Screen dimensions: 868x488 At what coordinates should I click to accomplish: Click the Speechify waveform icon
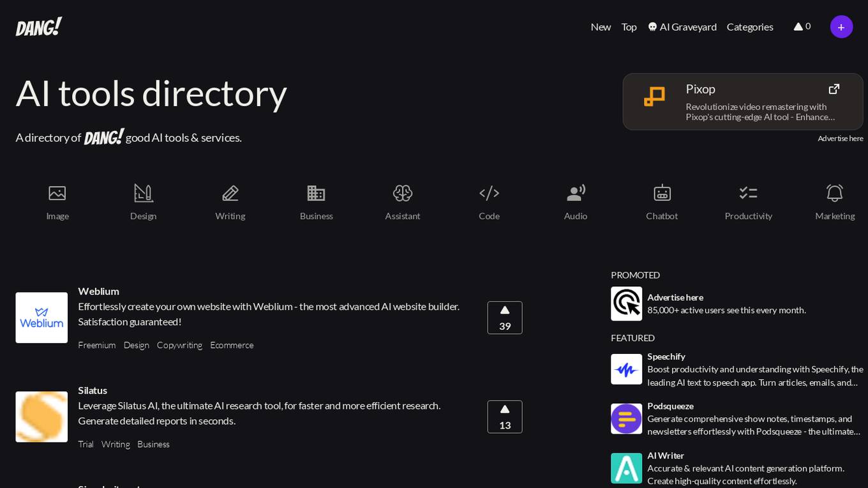coord(626,369)
